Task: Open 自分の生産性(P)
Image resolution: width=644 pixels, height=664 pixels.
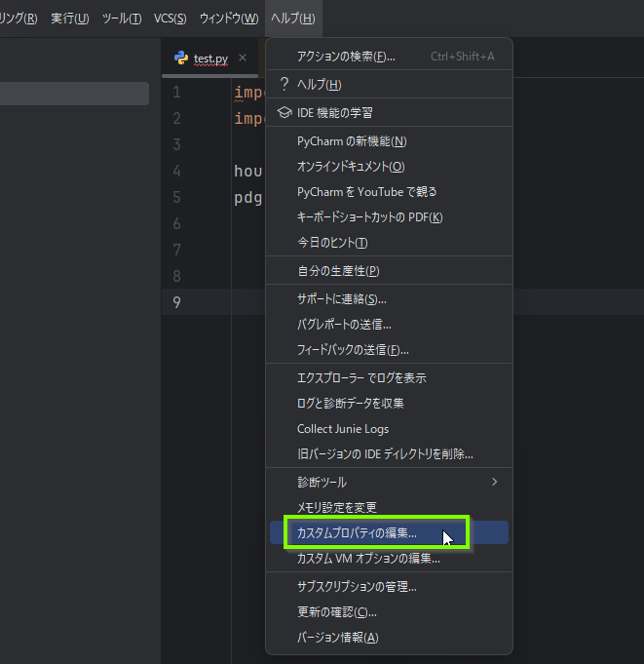Action: [389, 271]
